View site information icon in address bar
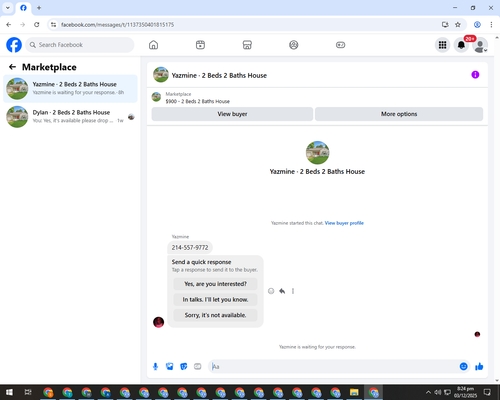This screenshot has width=500, height=400. tap(53, 25)
